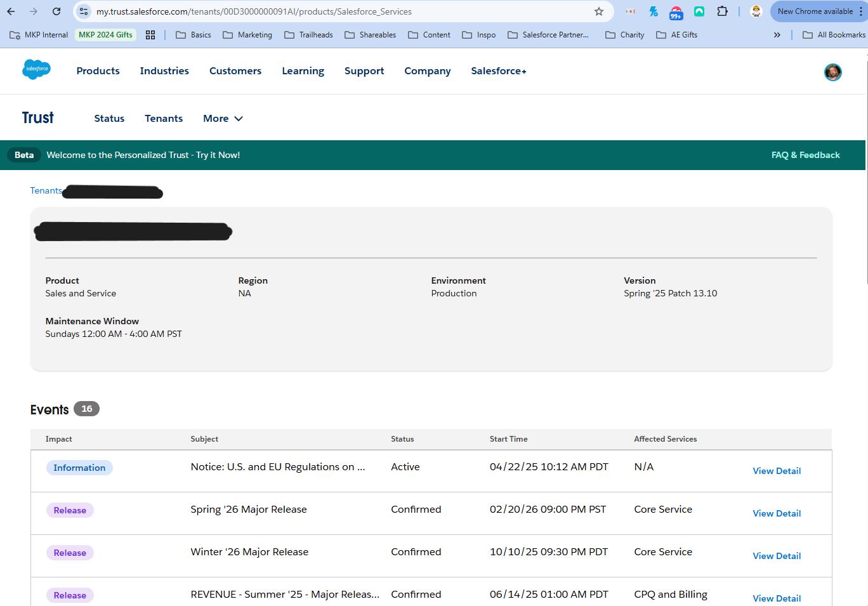Switch to the Status tab
The height and width of the screenshot is (606, 868).
[x=109, y=119]
